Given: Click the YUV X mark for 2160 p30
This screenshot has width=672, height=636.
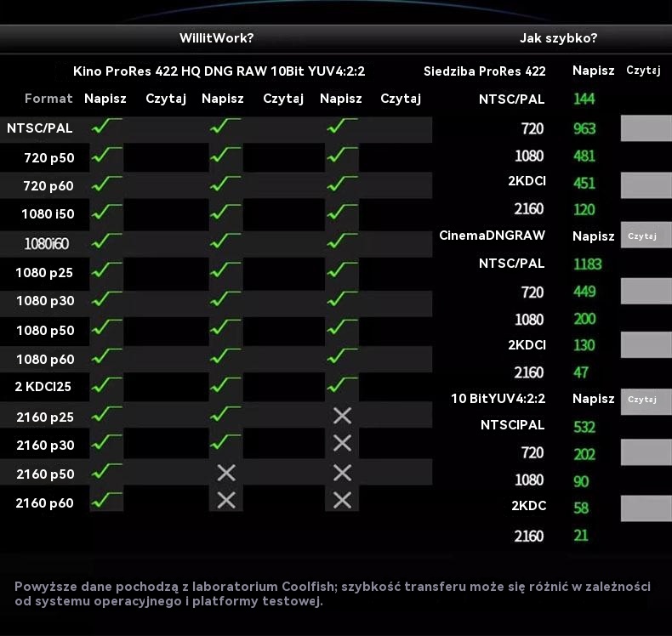Looking at the screenshot, I should (x=342, y=443).
